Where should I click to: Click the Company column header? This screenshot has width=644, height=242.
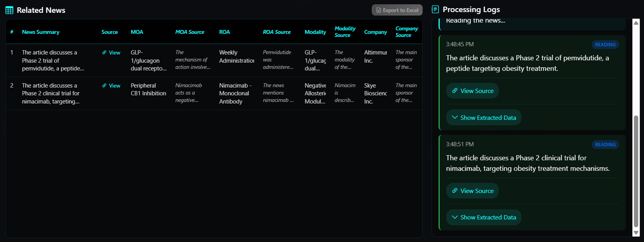[375, 32]
